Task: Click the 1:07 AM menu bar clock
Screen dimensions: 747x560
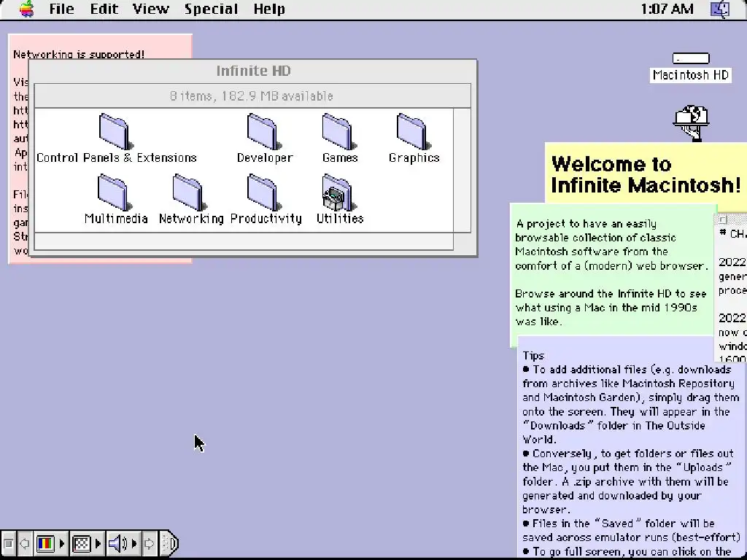Action: click(667, 9)
